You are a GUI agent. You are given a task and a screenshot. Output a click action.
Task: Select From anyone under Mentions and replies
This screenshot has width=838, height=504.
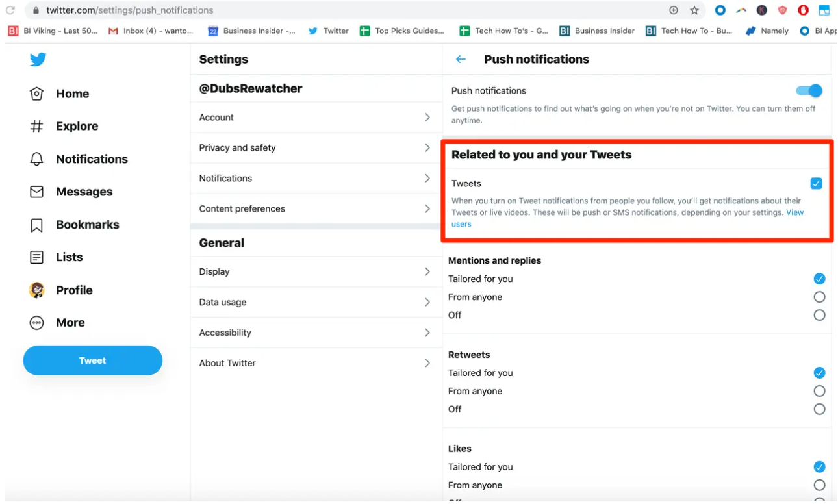(819, 297)
